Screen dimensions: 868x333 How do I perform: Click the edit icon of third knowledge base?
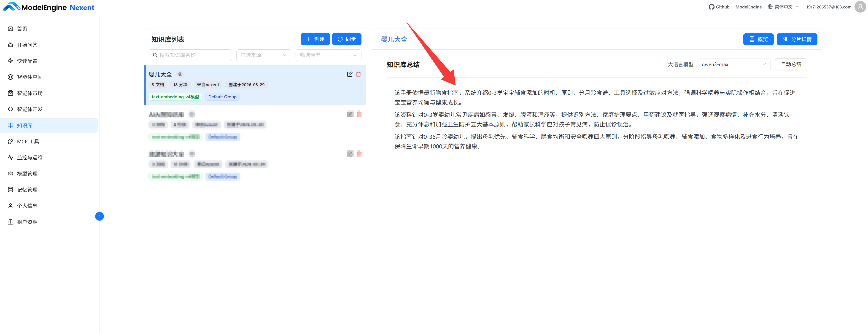point(350,154)
